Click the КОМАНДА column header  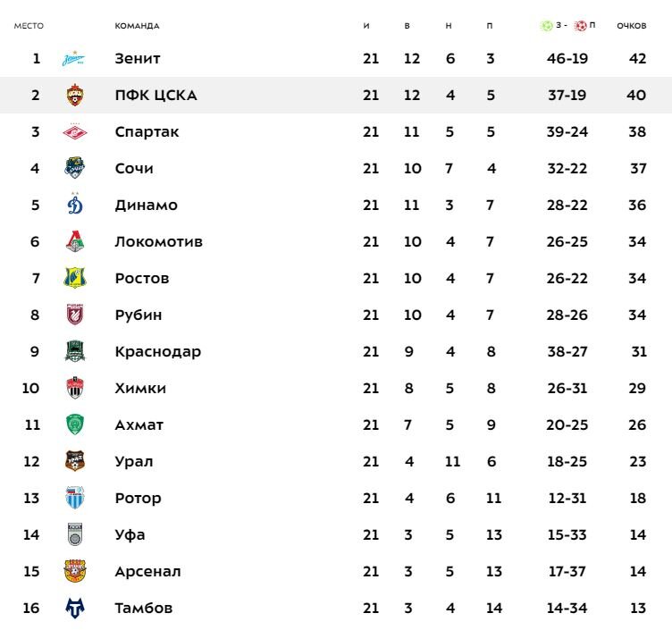coord(137,26)
